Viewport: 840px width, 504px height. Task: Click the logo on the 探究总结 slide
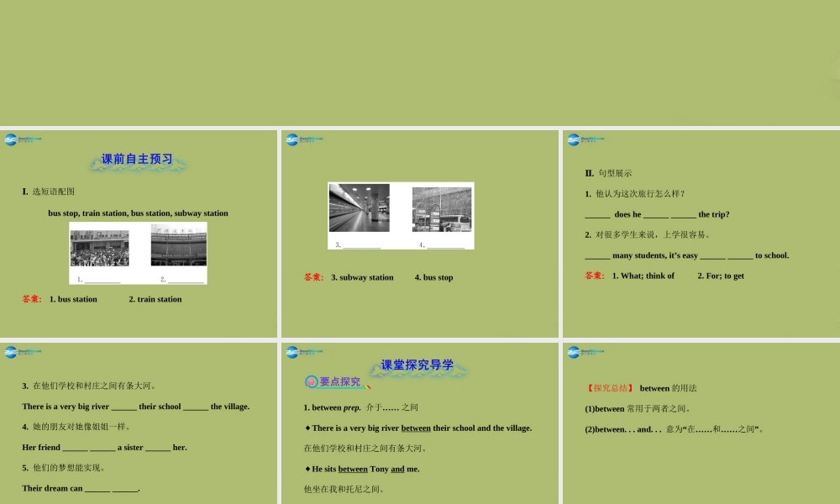pos(585,352)
